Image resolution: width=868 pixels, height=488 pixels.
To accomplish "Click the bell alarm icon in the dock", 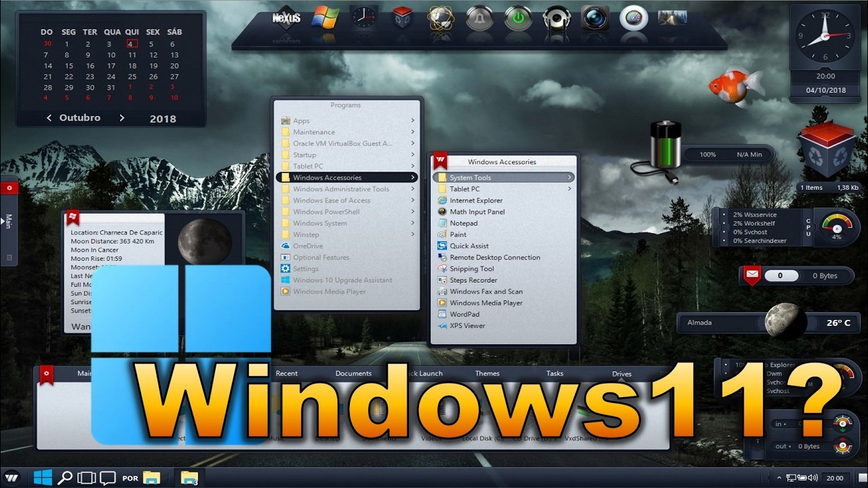I will pyautogui.click(x=479, y=18).
